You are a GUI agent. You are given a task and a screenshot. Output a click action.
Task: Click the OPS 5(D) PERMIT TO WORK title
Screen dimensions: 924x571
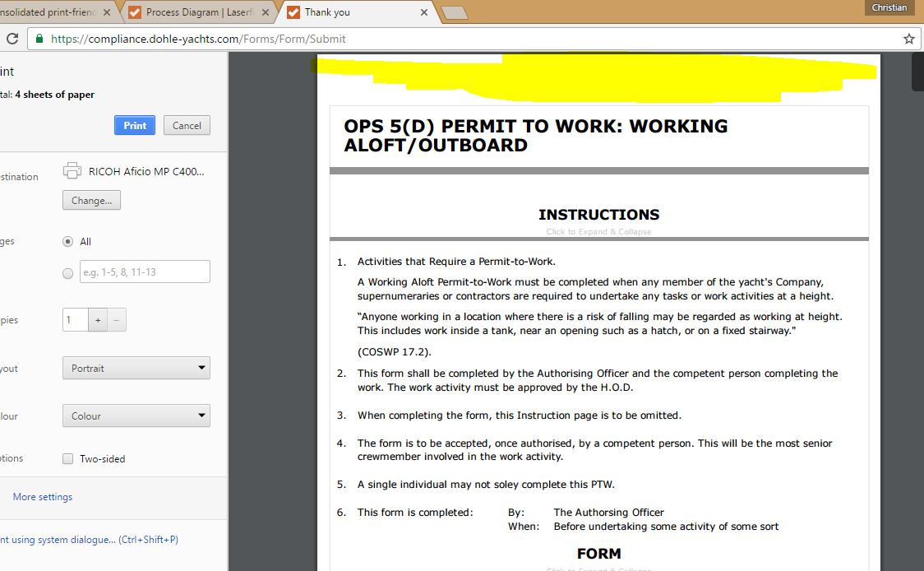[536, 135]
